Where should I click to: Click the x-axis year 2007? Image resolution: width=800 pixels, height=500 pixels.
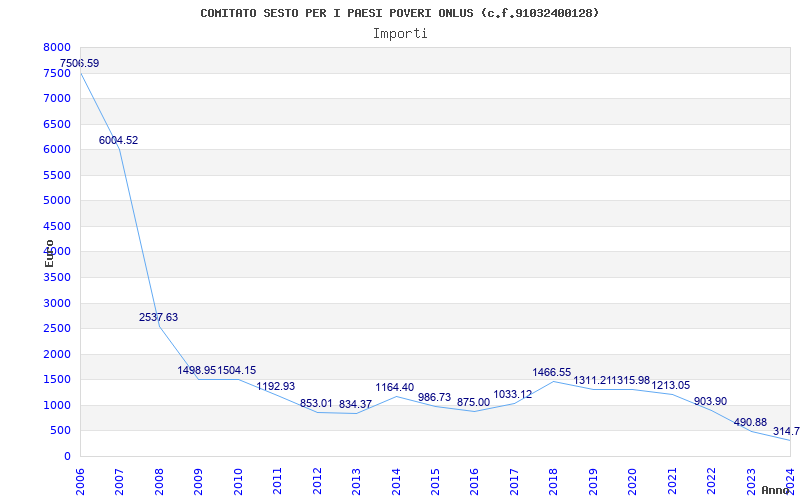click(x=119, y=482)
